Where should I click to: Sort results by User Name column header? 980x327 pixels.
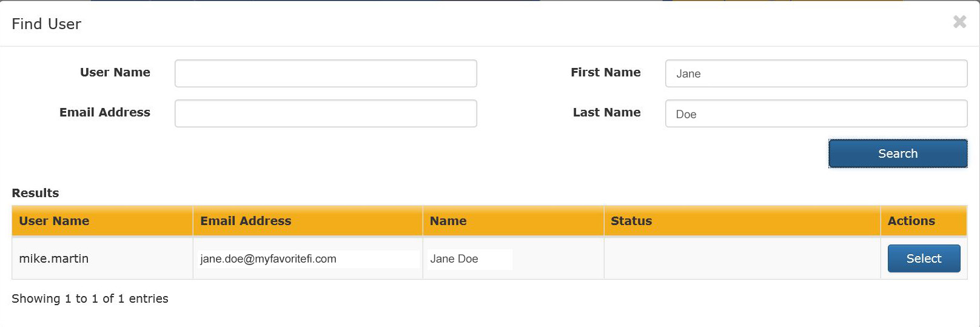(102, 221)
